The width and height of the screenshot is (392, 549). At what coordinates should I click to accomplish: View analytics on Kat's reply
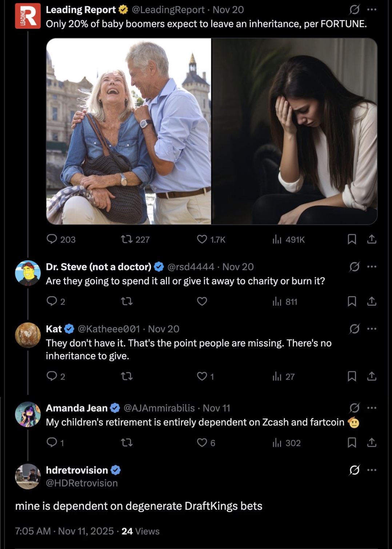click(x=277, y=376)
